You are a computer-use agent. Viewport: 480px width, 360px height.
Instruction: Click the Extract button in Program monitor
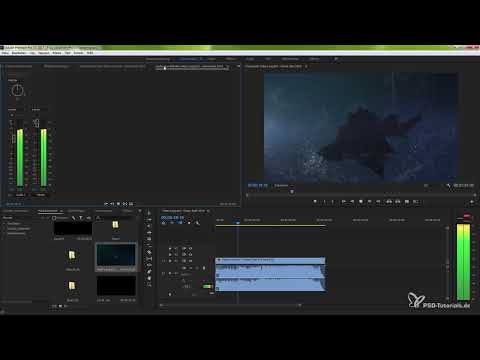click(x=398, y=202)
